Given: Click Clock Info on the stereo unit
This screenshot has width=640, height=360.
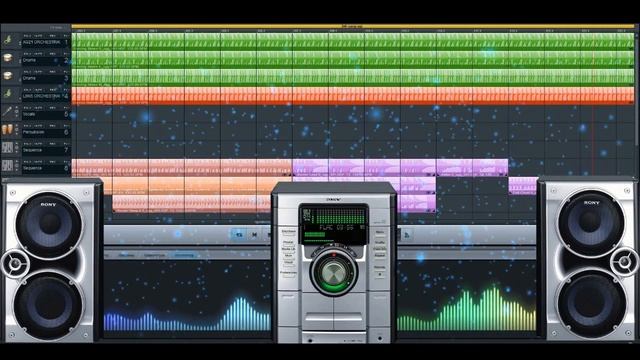Looking at the screenshot, I should (380, 250).
